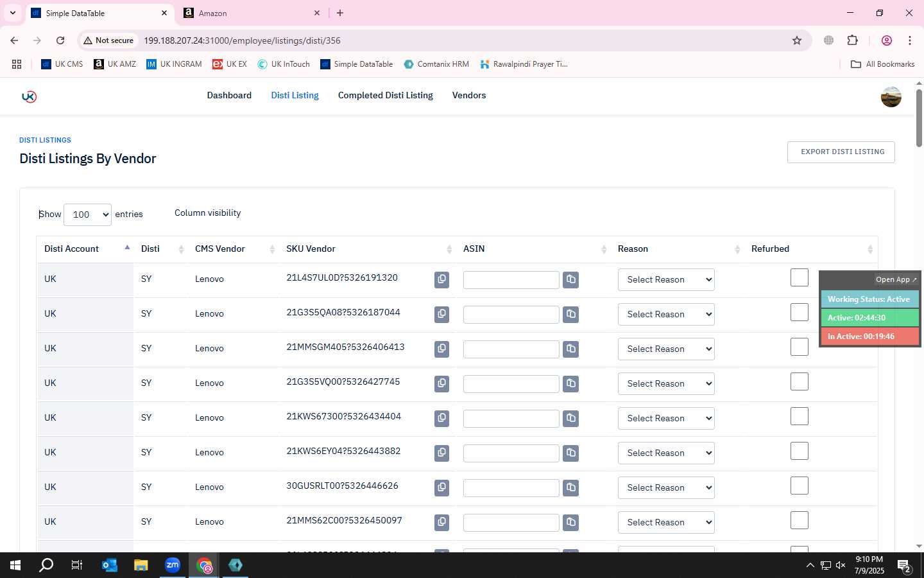
Task: Open the UK CMS bookmark
Action: (62, 64)
